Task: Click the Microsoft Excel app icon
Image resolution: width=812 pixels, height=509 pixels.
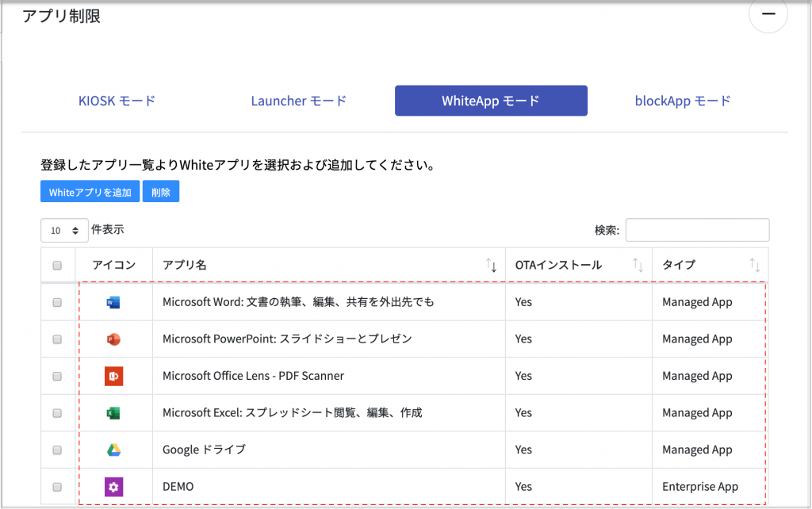Action: 113,413
